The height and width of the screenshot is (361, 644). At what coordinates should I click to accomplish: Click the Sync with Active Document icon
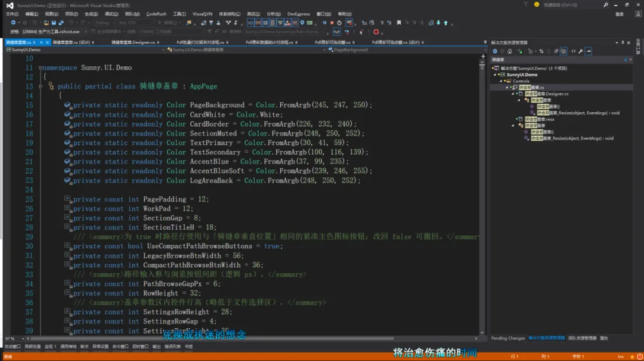541,51
